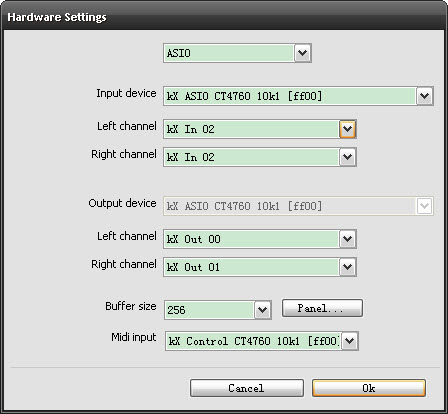
Task: Open input Left channel dropdown arrow
Action: pyautogui.click(x=348, y=129)
